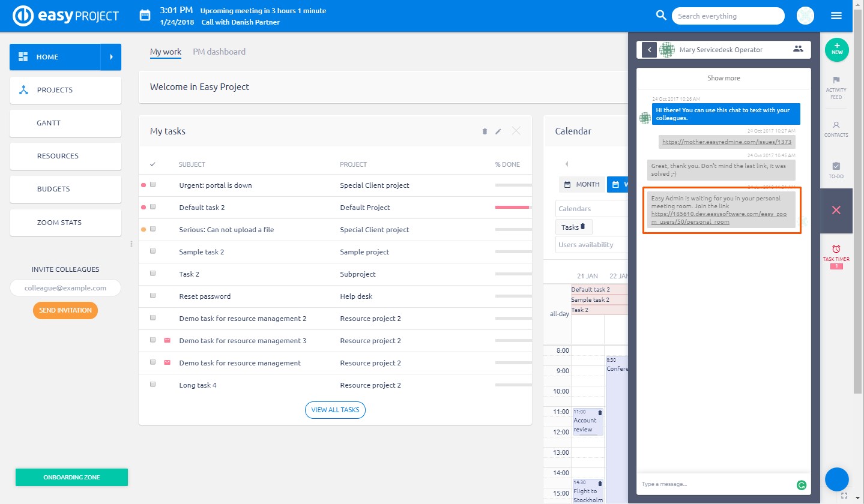Click the search magnifier icon
Viewport: 864px width, 504px height.
click(x=661, y=16)
